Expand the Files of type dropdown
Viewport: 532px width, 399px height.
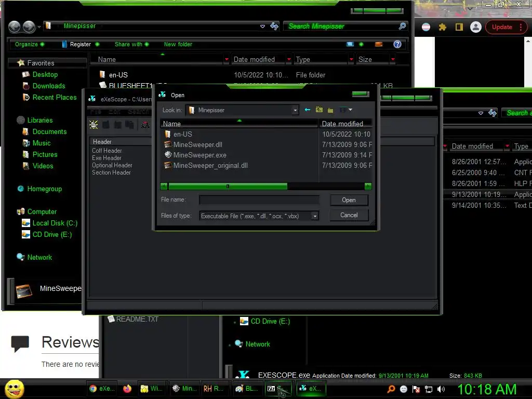[x=315, y=216]
